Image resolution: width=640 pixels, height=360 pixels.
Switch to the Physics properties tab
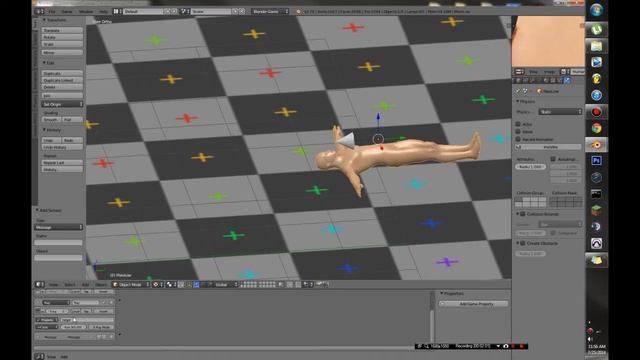pos(567,81)
